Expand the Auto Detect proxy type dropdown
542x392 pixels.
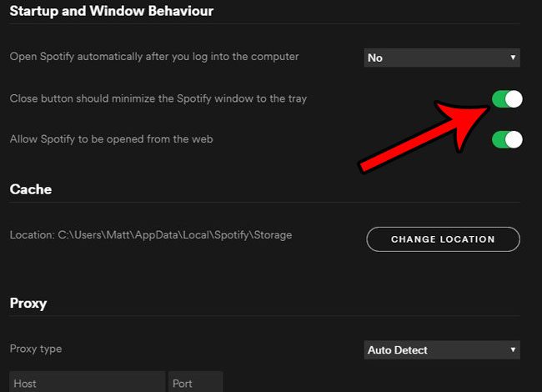(x=442, y=349)
